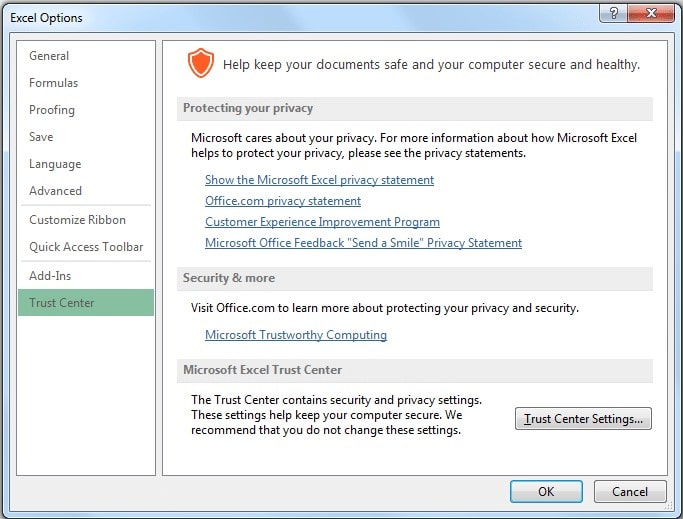Open Trust Center Settings

[x=583, y=419]
